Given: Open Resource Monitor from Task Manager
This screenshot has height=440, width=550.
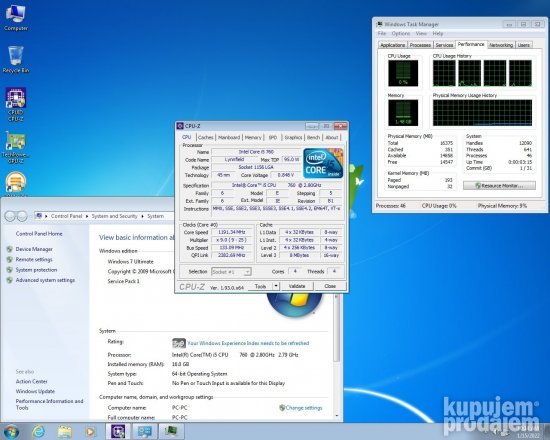Looking at the screenshot, I should pyautogui.click(x=499, y=185).
